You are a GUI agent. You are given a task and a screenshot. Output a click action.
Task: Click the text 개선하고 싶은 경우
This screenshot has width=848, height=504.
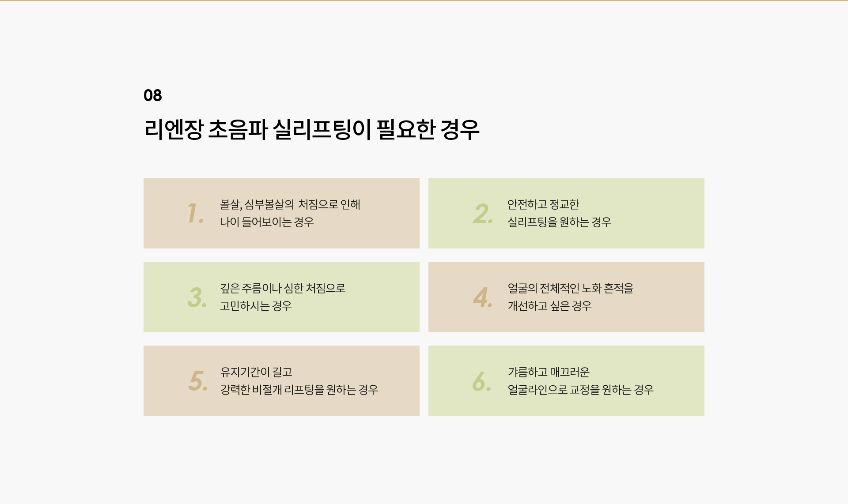tap(549, 306)
